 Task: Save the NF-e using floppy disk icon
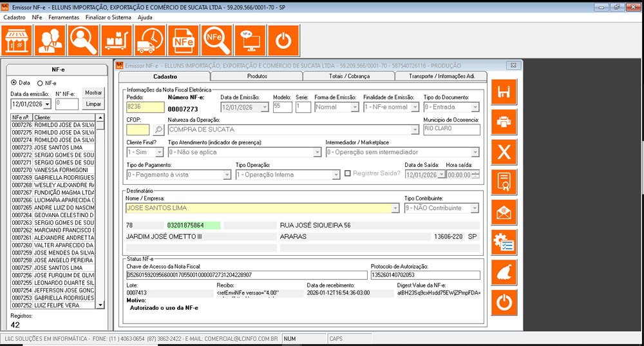pyautogui.click(x=506, y=92)
